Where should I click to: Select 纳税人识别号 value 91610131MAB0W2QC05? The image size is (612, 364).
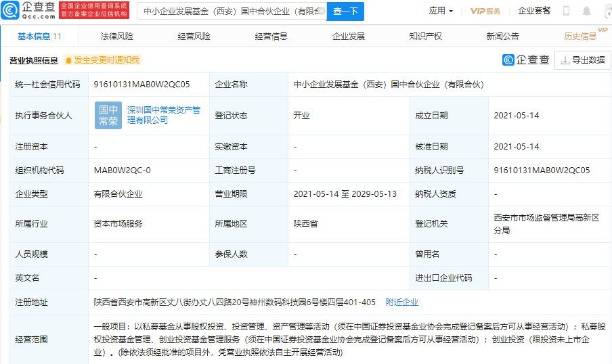(x=542, y=170)
